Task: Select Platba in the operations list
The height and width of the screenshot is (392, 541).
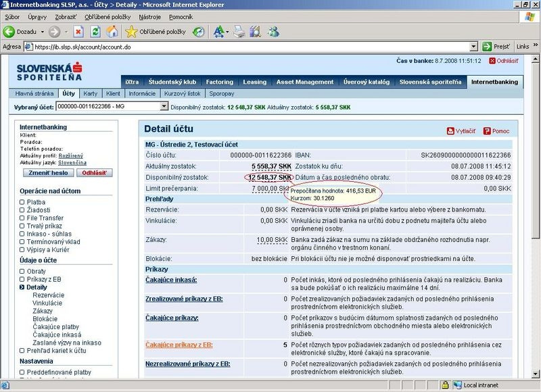Action: [x=36, y=201]
